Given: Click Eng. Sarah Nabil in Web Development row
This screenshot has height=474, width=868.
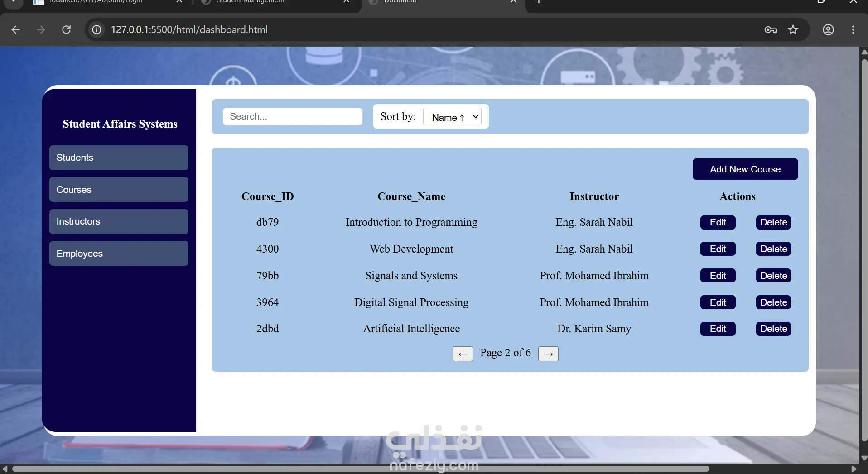Looking at the screenshot, I should 594,249.
